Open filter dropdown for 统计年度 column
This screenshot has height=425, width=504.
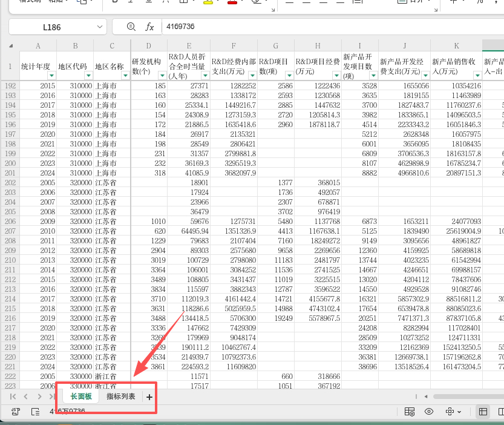pos(51,76)
